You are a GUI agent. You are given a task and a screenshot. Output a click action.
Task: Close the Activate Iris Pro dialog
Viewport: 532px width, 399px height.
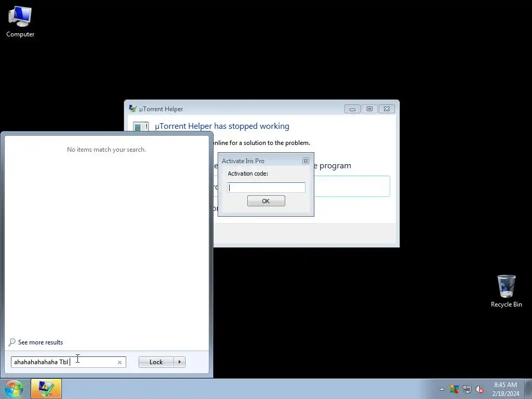click(x=305, y=161)
